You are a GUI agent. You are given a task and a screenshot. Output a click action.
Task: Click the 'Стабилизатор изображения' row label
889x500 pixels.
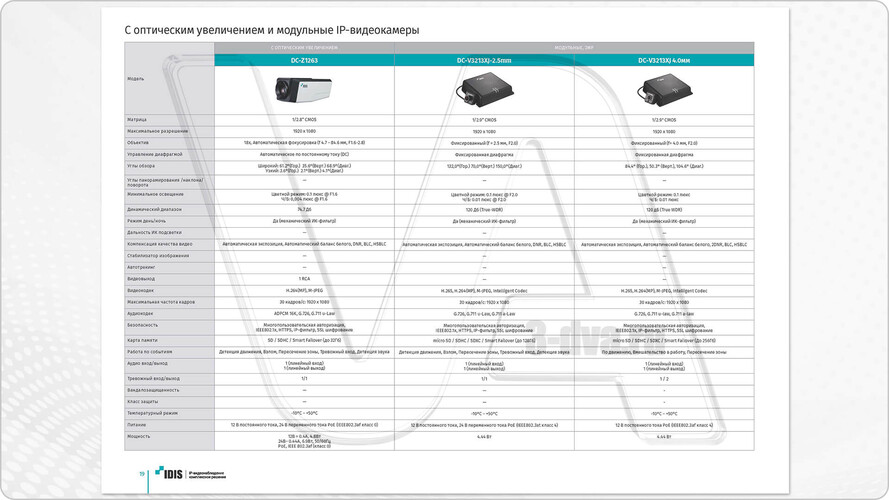point(158,256)
